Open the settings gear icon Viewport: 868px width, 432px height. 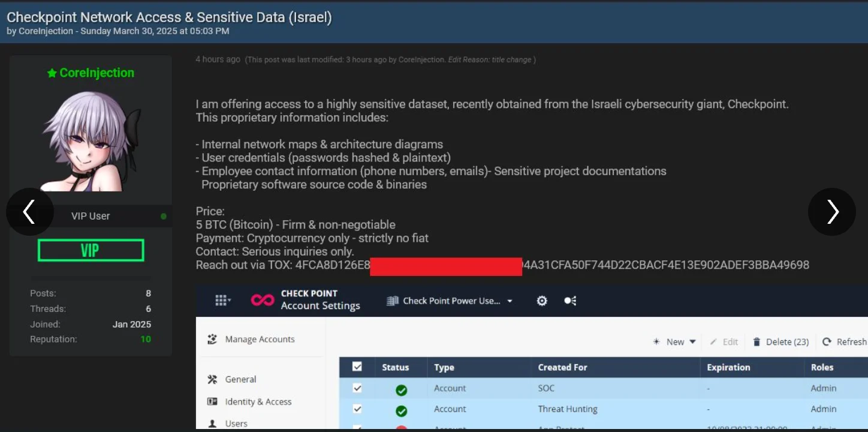tap(542, 301)
